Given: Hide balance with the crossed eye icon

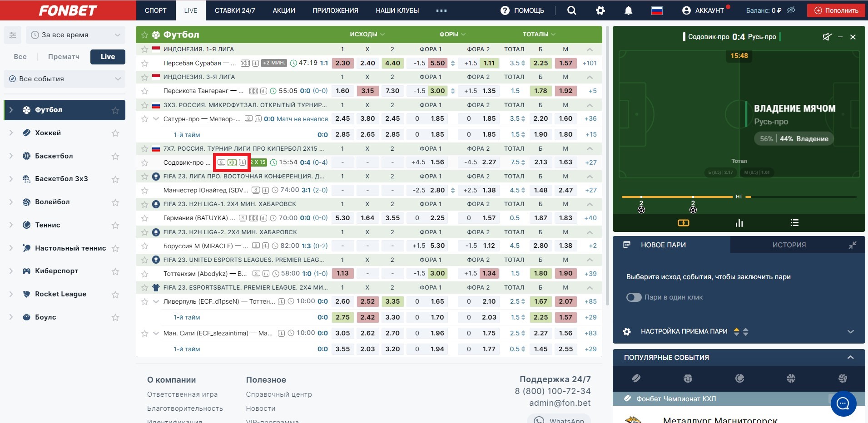Looking at the screenshot, I should [x=791, y=10].
